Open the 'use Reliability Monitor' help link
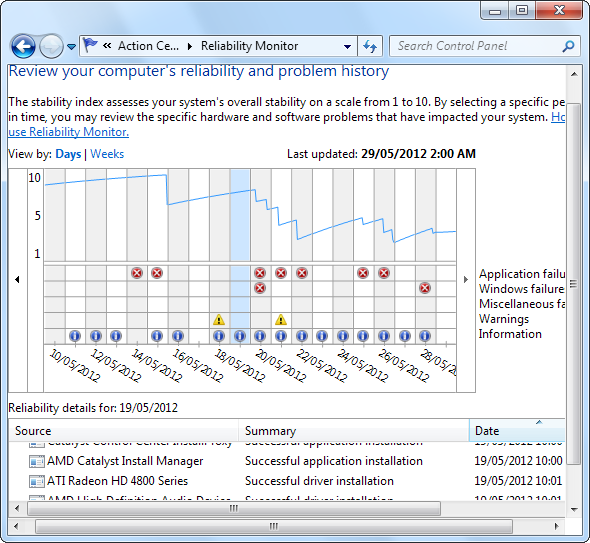Image resolution: width=590 pixels, height=543 pixels. pyautogui.click(x=68, y=132)
